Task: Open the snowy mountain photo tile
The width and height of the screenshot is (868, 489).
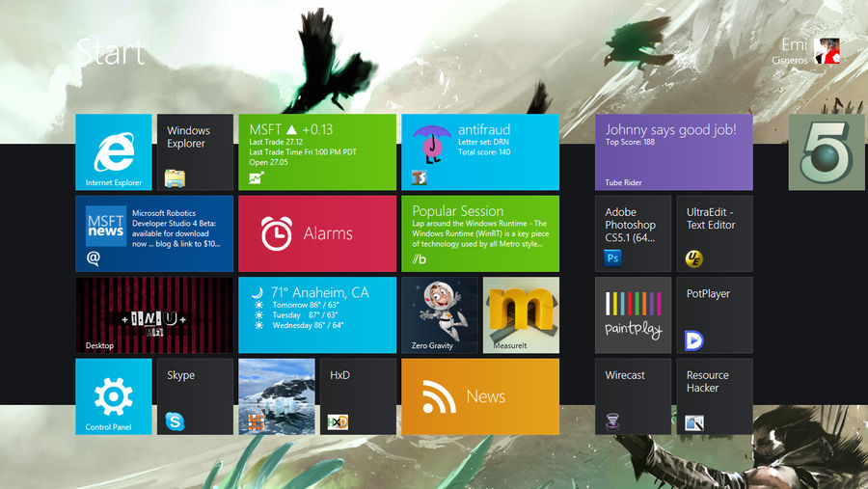Action: click(x=277, y=396)
